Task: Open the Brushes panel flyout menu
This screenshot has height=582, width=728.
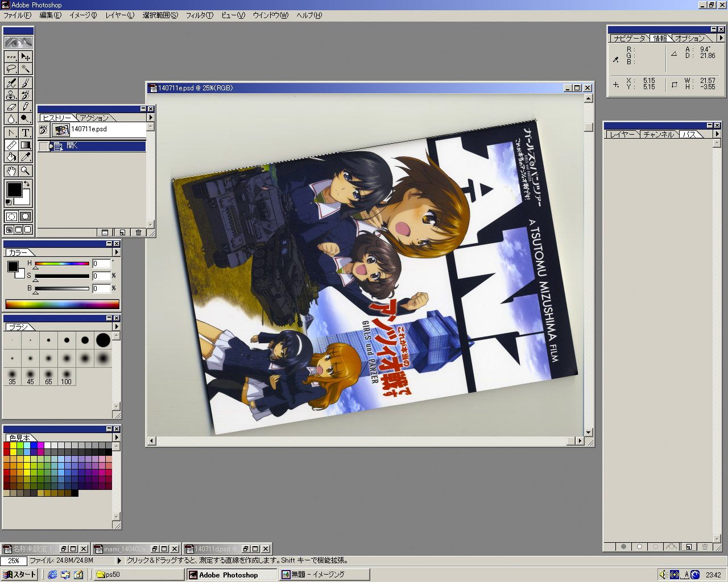Action: click(x=116, y=327)
